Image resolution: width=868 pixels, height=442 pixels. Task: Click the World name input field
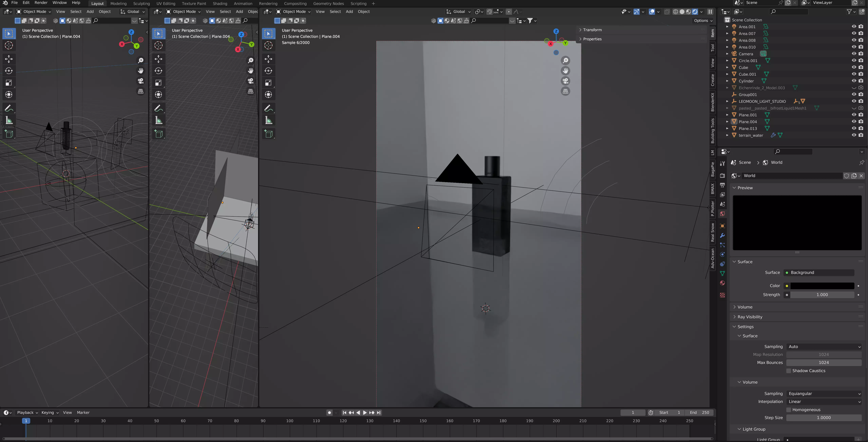coord(792,176)
